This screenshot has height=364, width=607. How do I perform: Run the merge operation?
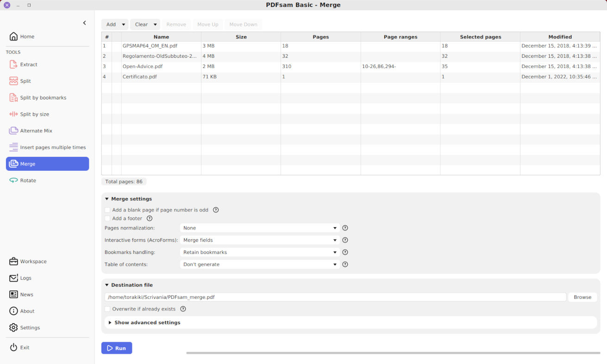point(116,348)
